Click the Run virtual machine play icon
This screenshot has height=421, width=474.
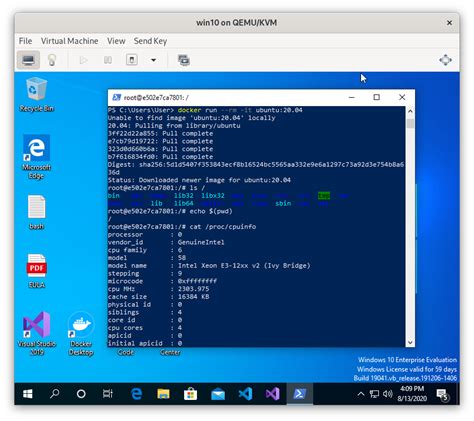tap(83, 60)
